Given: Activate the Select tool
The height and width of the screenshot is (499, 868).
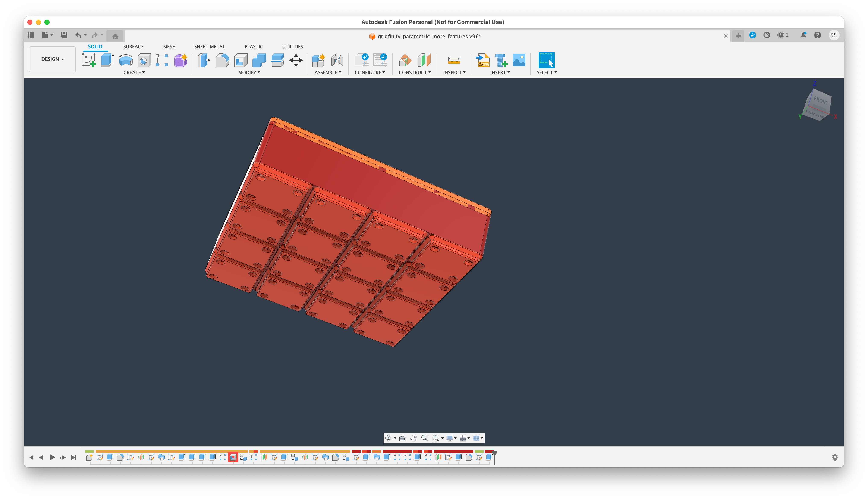Looking at the screenshot, I should tap(547, 60).
